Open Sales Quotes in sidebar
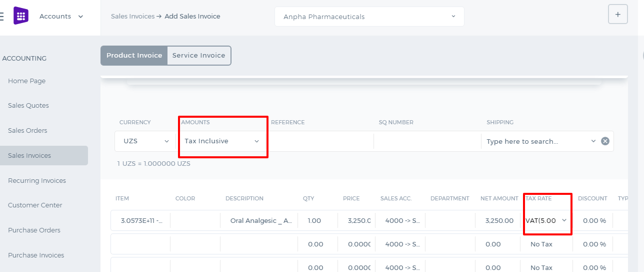Viewport: 644px width, 272px height. (x=28, y=106)
